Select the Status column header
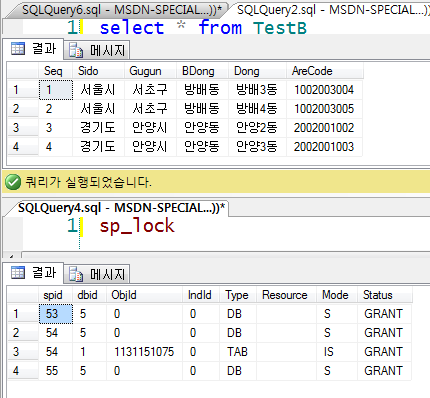 point(385,295)
